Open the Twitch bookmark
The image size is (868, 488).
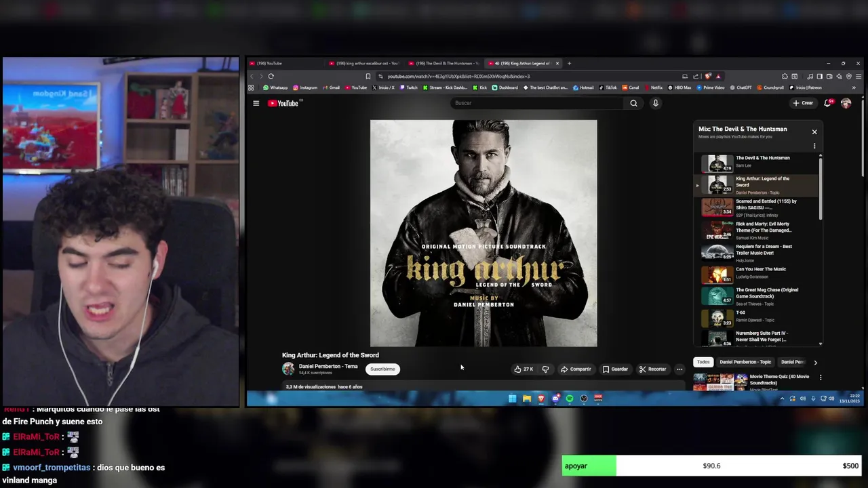[409, 87]
